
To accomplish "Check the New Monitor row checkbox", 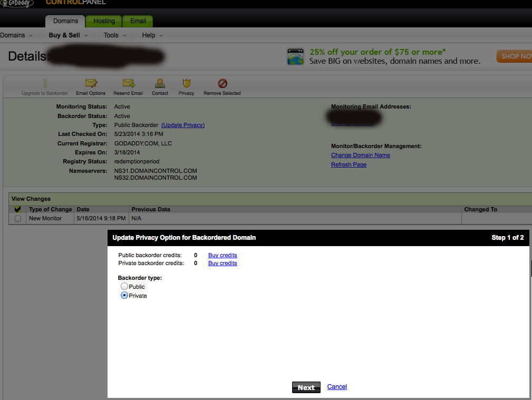I will [x=17, y=219].
